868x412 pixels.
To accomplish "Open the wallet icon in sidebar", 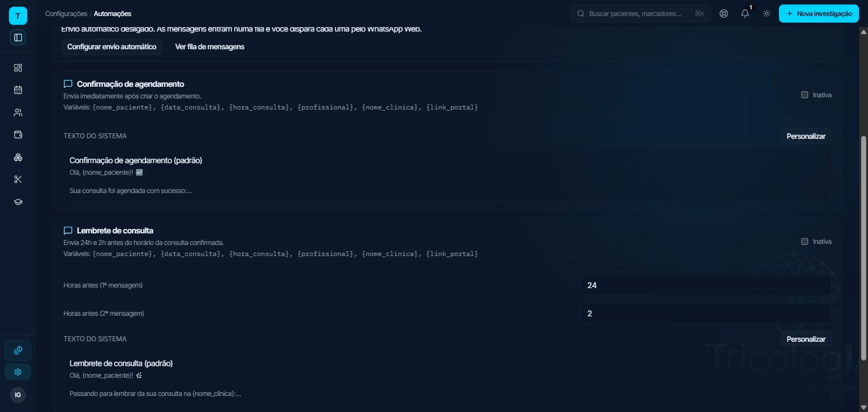I will coord(18,135).
